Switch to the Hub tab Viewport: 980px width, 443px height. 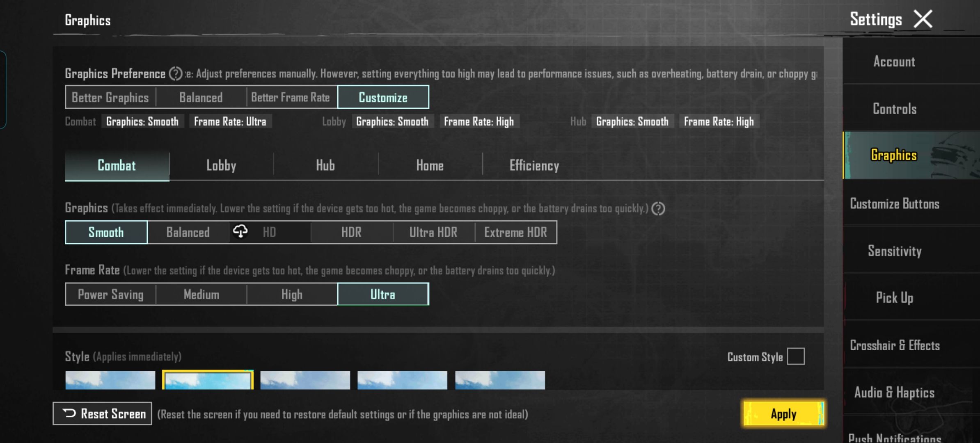(325, 166)
